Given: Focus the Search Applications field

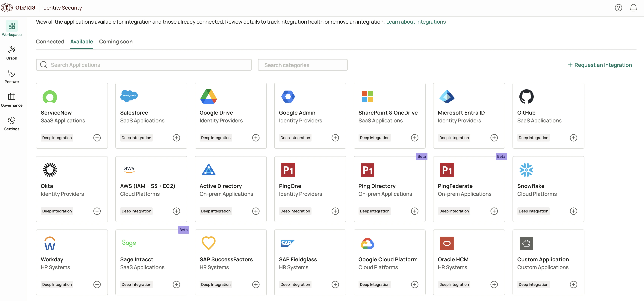Looking at the screenshot, I should pos(144,65).
